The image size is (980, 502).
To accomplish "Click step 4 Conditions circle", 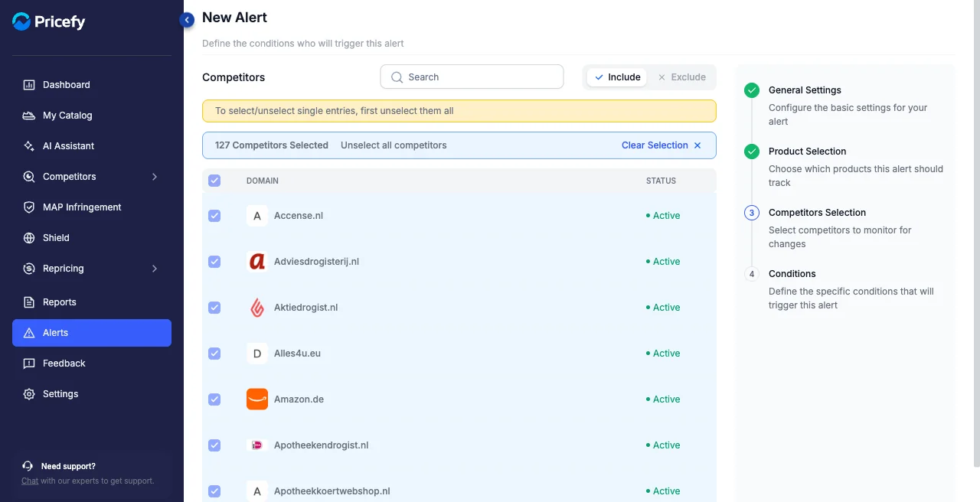I will (x=752, y=274).
